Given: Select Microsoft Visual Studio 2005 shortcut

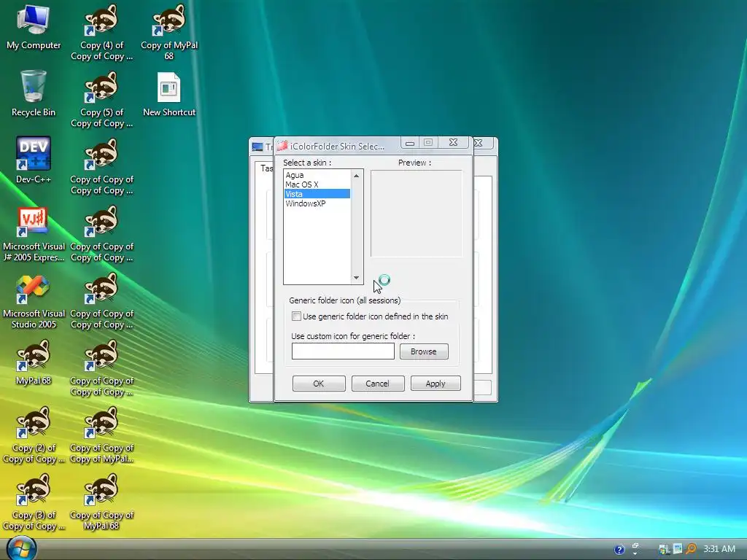Looking at the screenshot, I should coord(34,301).
